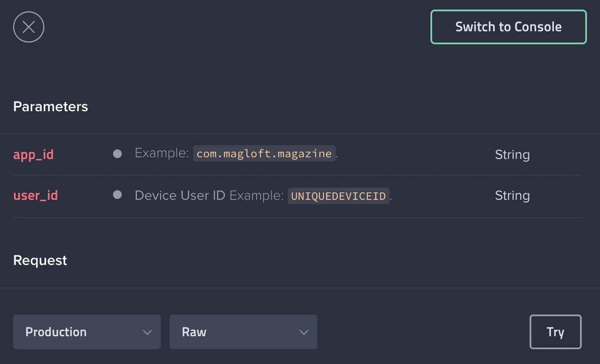Click the user_id parameter name
This screenshot has width=600, height=364.
pyautogui.click(x=35, y=195)
